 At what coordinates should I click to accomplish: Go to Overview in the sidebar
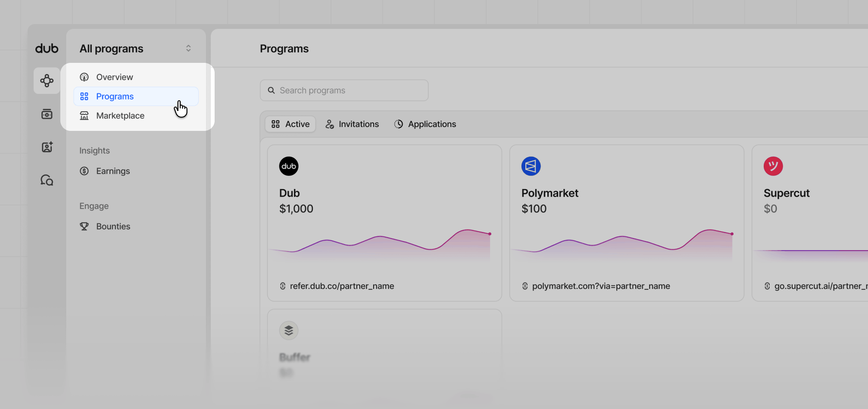tap(136, 77)
